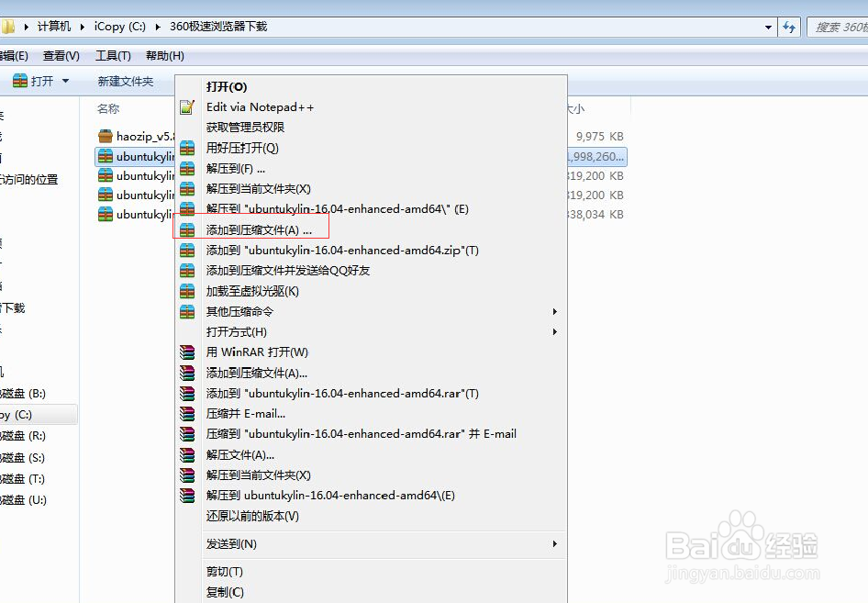The height and width of the screenshot is (603, 868).
Task: Click the WinRAR icon beside 解压到 ubuntukylin...amd64\(E)
Action: point(187,495)
